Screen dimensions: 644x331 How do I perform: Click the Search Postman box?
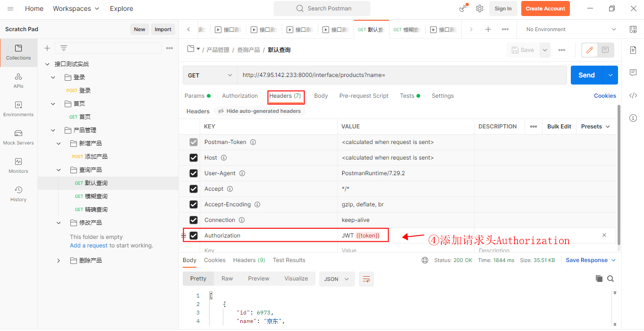[x=322, y=8]
